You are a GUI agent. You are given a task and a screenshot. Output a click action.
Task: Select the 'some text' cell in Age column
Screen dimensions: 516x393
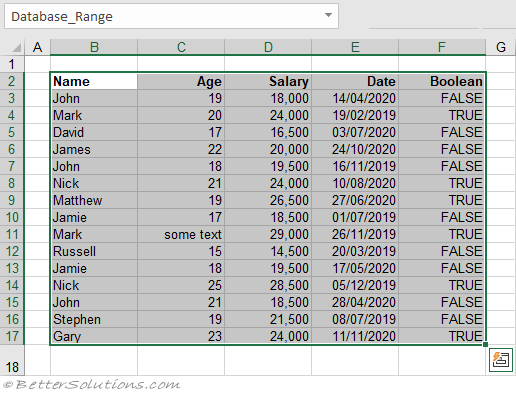click(181, 234)
